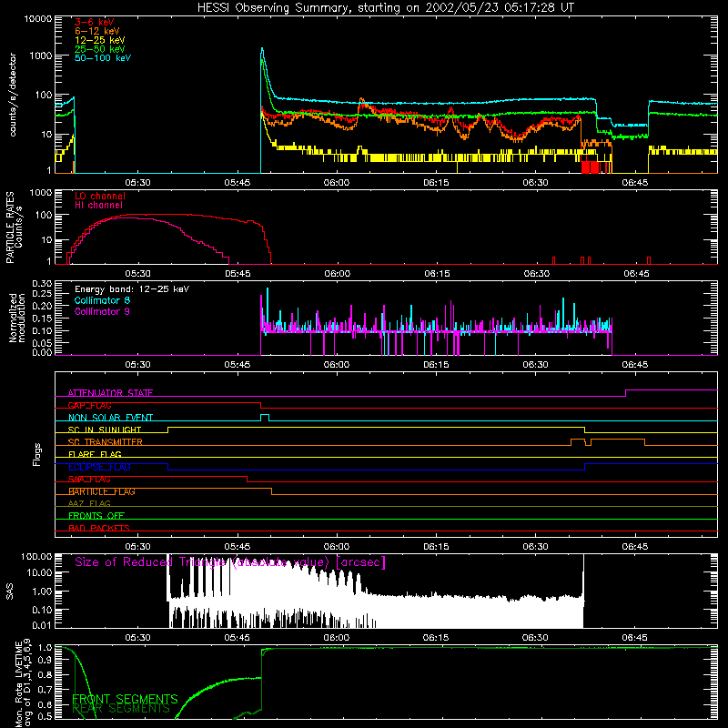Image resolution: width=728 pixels, height=728 pixels.
Task: Click the SC_TRANSMITTER flag label
Action: point(106,442)
